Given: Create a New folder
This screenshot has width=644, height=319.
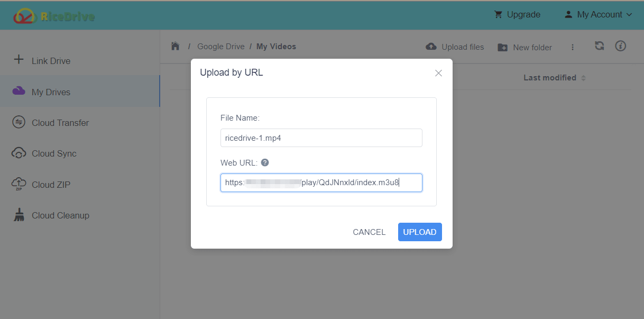Looking at the screenshot, I should pyautogui.click(x=525, y=47).
